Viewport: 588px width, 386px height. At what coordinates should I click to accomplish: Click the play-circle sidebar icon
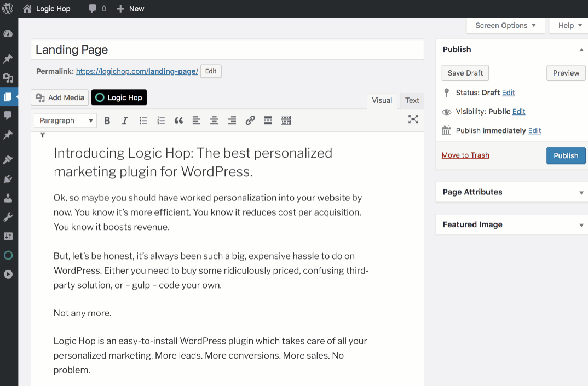8,275
